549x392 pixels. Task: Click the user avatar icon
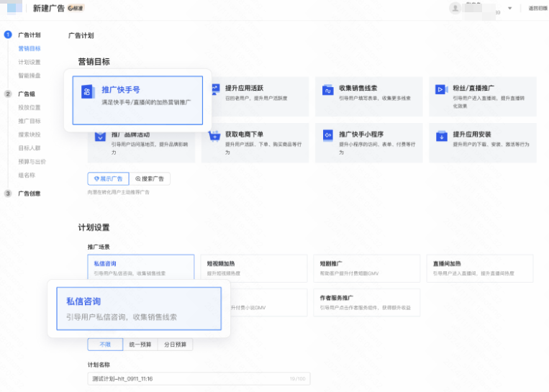[x=455, y=8]
